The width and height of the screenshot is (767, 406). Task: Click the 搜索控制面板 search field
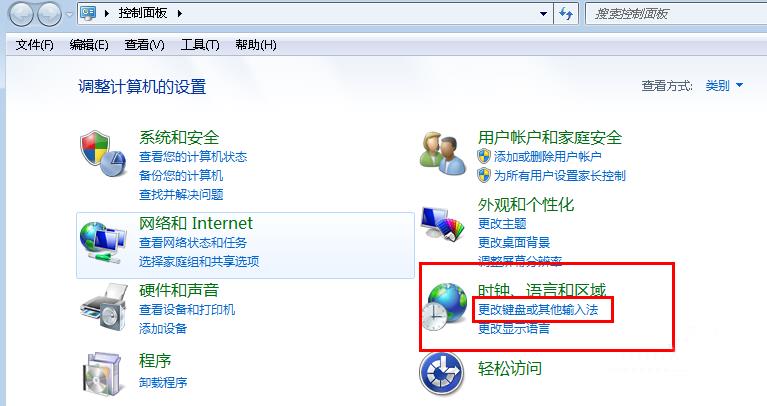point(676,14)
